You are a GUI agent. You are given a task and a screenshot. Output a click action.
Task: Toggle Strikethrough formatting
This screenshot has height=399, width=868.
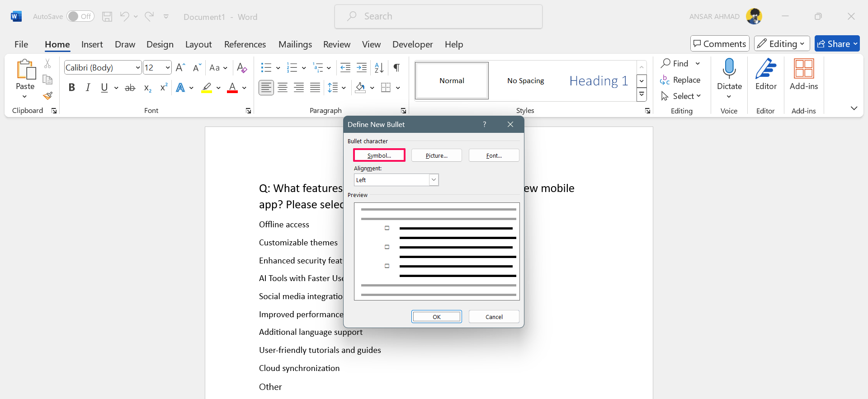(x=130, y=87)
